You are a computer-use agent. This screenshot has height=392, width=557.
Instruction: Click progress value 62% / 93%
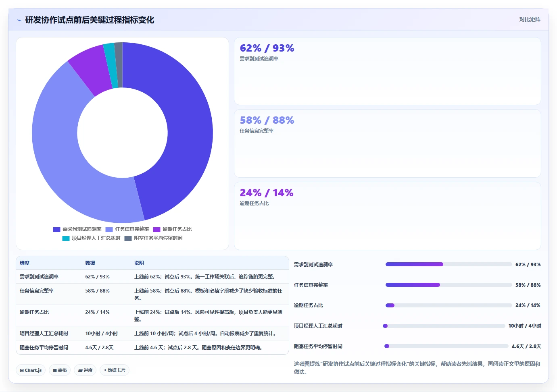(x=528, y=265)
